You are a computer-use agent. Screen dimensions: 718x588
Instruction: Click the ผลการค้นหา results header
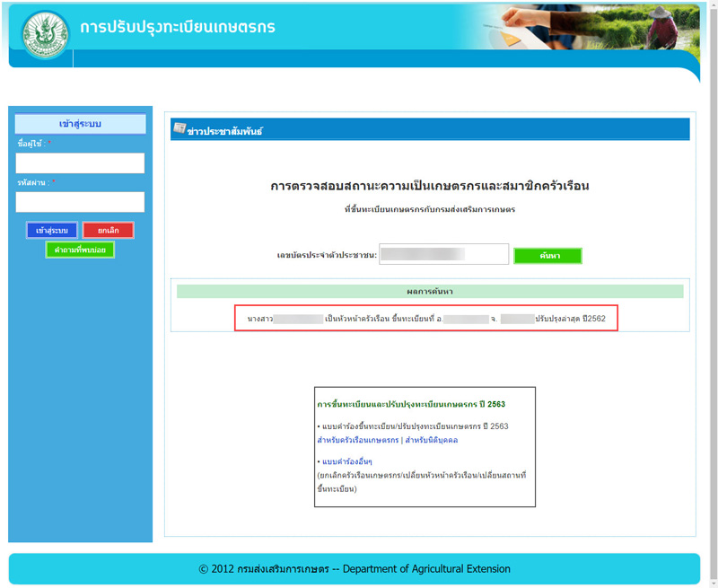430,291
